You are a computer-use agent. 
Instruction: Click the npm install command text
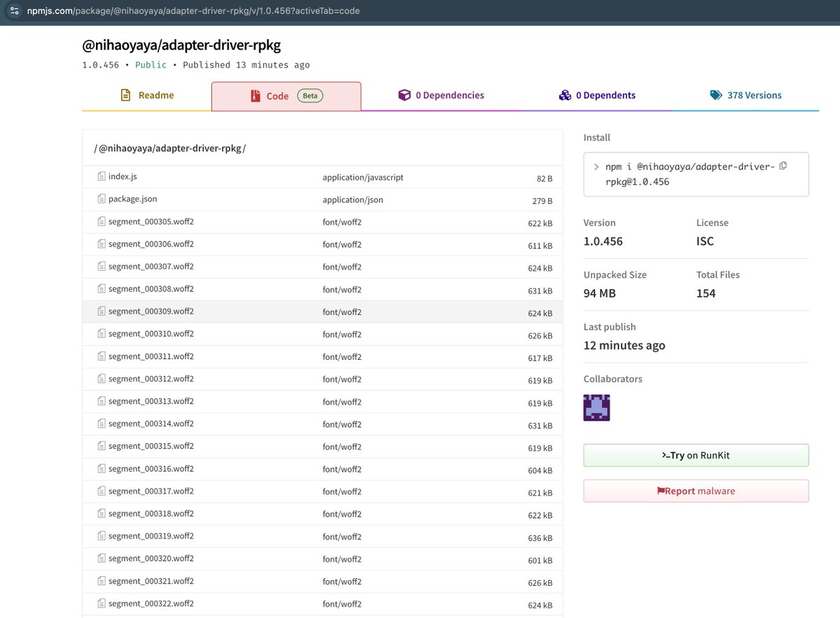689,174
